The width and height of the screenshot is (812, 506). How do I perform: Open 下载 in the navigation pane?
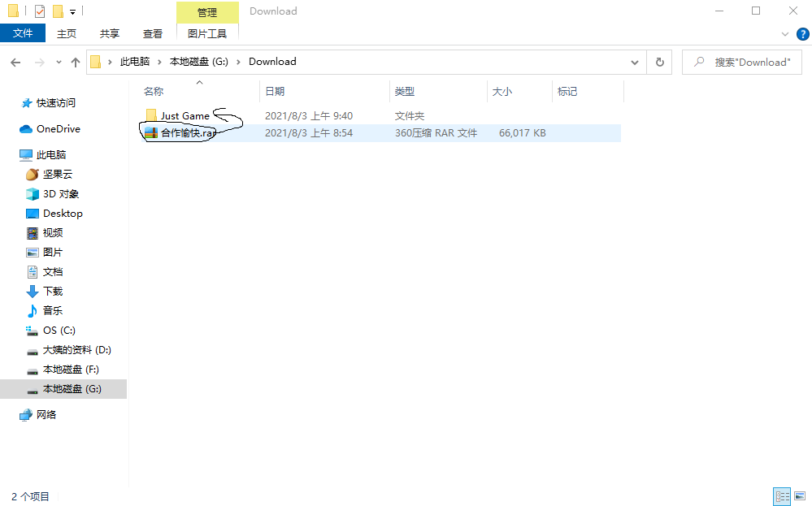(x=52, y=292)
